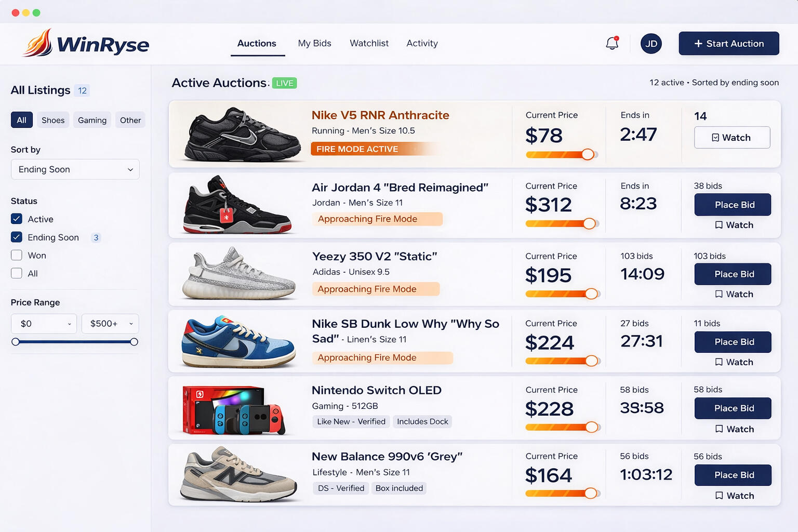Switch to the My Bids tab
The width and height of the screenshot is (798, 532).
[x=314, y=44]
